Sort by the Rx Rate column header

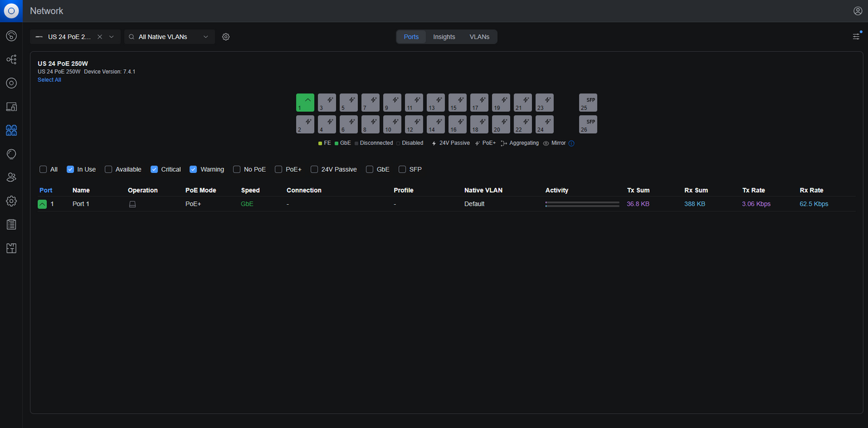point(811,190)
